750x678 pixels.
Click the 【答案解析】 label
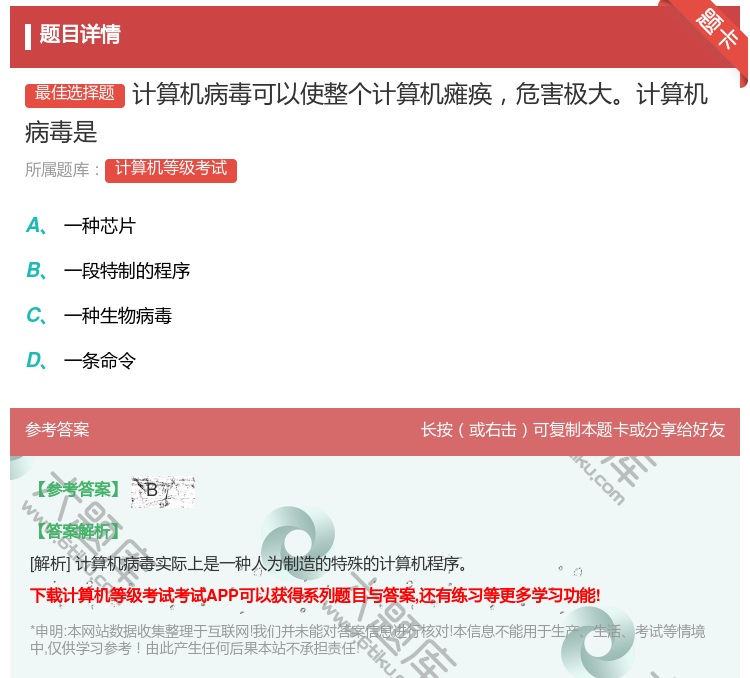pyautogui.click(x=78, y=531)
